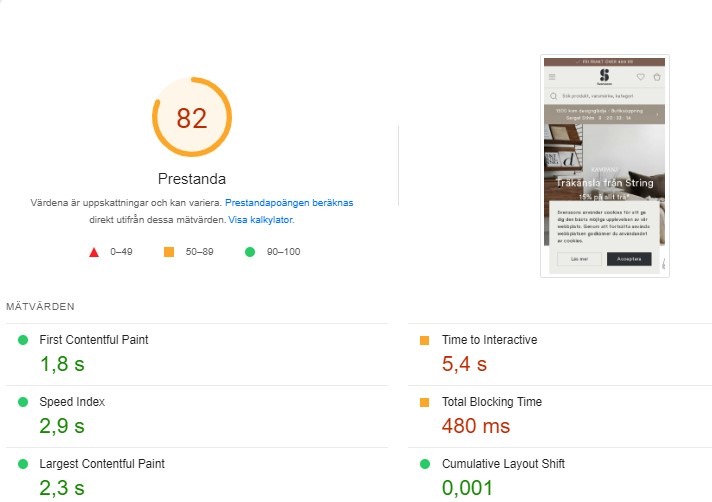Click the Cumulative Layout Shift metric
712x502 pixels.
coord(503,464)
